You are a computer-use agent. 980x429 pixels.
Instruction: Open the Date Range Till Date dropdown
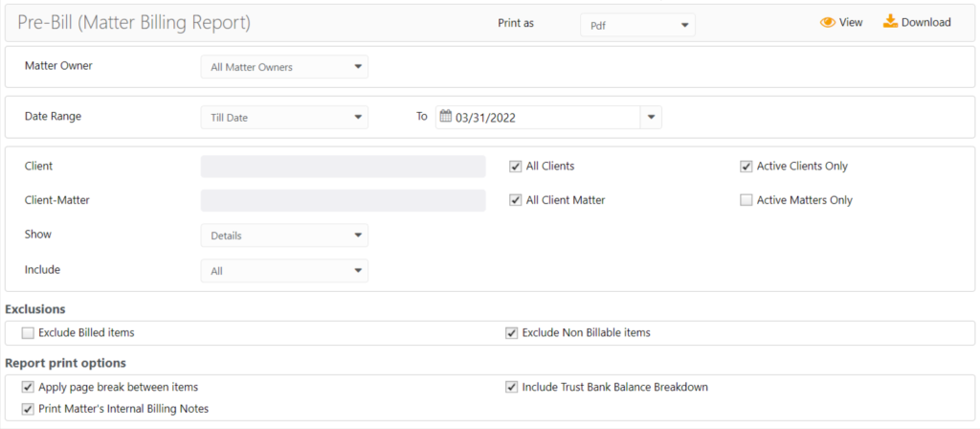coord(284,117)
